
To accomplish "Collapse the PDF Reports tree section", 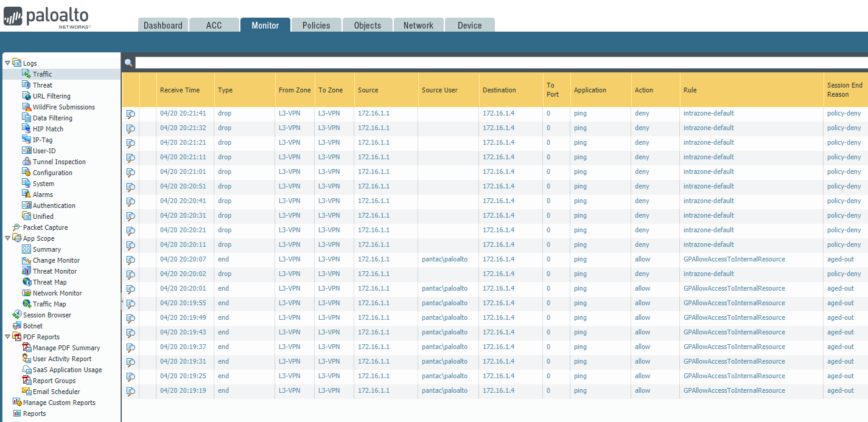I will 7,337.
